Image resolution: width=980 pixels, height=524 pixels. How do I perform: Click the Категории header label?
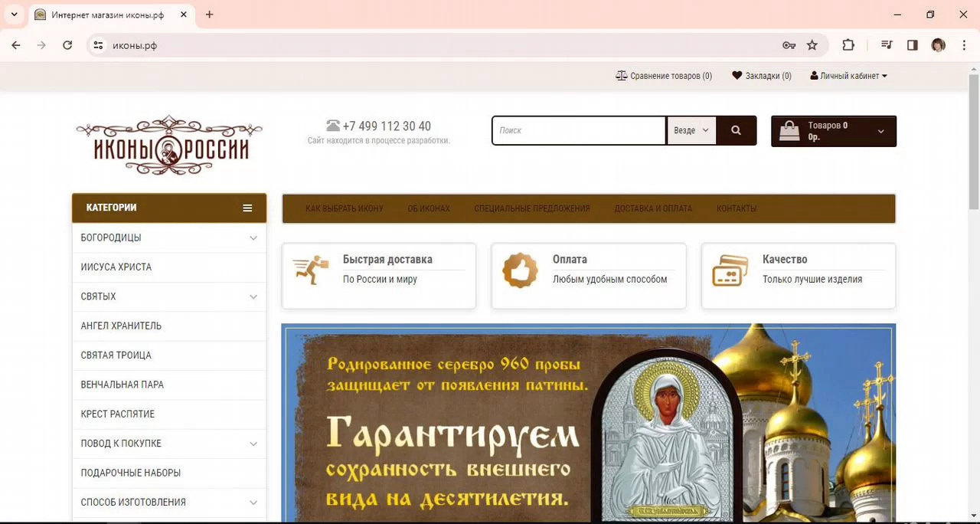coord(112,208)
